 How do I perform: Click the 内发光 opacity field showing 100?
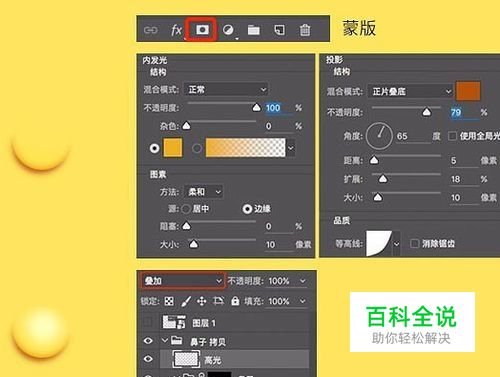[279, 108]
